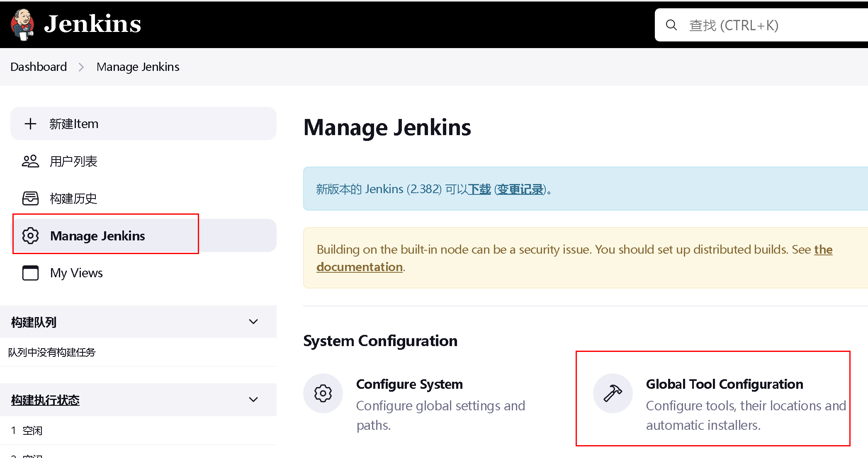Viewport: 868px width, 458px height.
Task: Click the 'documentation' link on second warning line
Action: [360, 267]
